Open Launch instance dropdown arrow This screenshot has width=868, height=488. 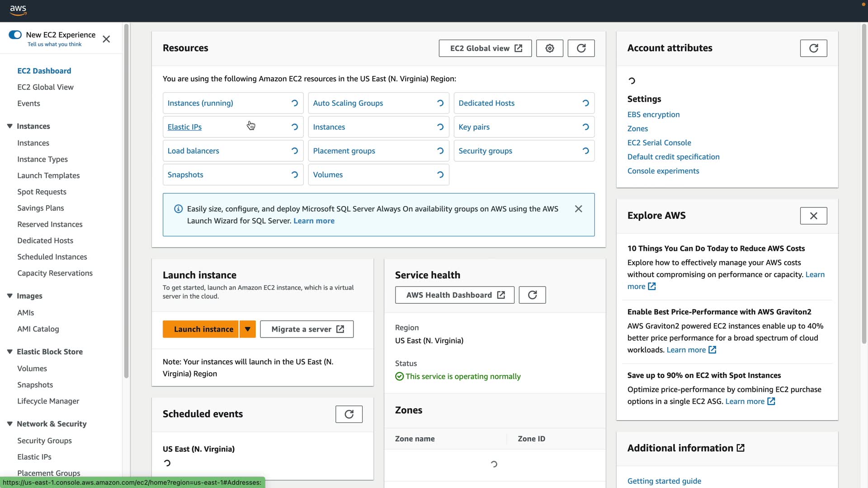tap(247, 329)
